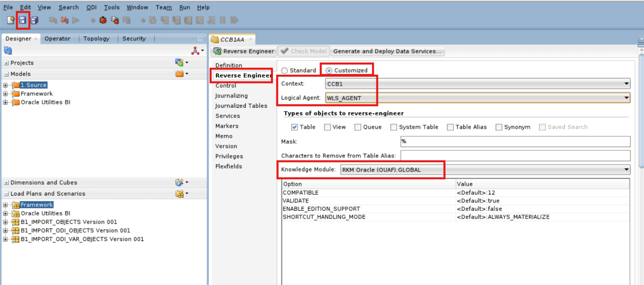This screenshot has width=644, height=285.
Task: Open the Logical Agent dropdown
Action: pyautogui.click(x=477, y=98)
